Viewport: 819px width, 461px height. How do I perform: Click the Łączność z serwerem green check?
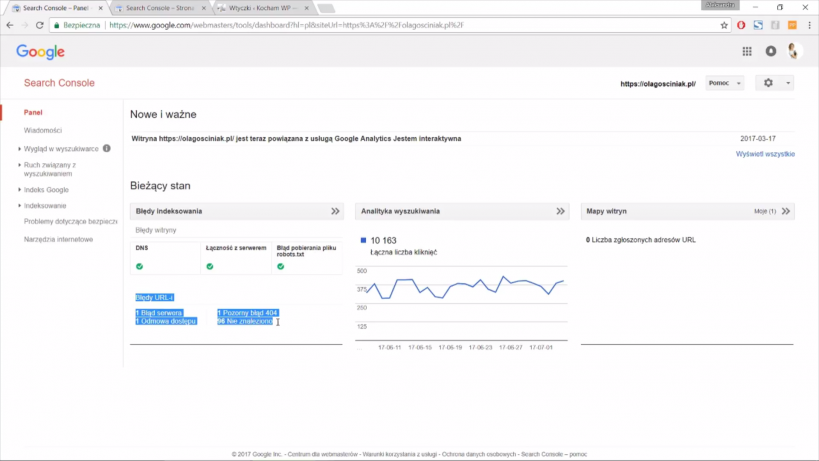(210, 266)
